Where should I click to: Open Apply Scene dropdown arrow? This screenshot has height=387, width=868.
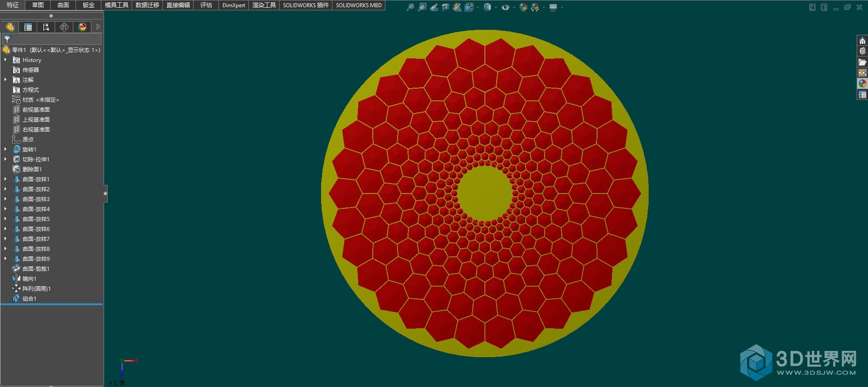(544, 7)
